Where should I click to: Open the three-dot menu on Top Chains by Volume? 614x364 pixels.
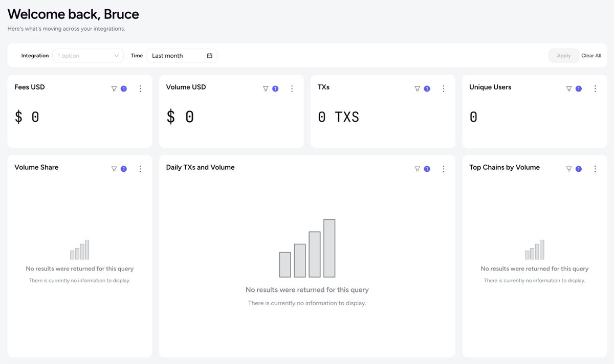click(x=595, y=169)
